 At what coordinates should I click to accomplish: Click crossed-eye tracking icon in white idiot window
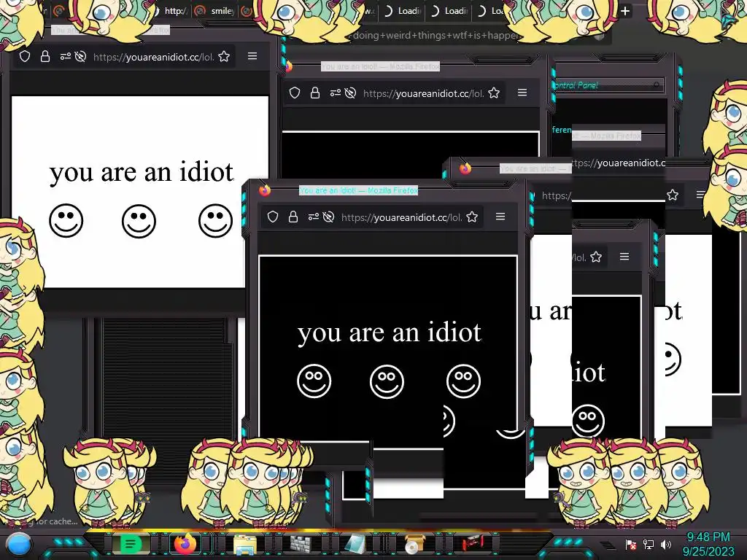(x=80, y=57)
